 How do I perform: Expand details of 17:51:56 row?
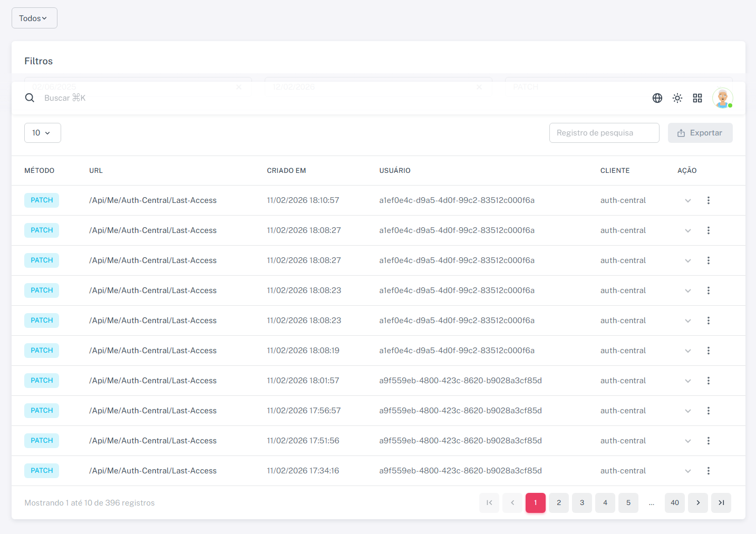[x=688, y=441]
